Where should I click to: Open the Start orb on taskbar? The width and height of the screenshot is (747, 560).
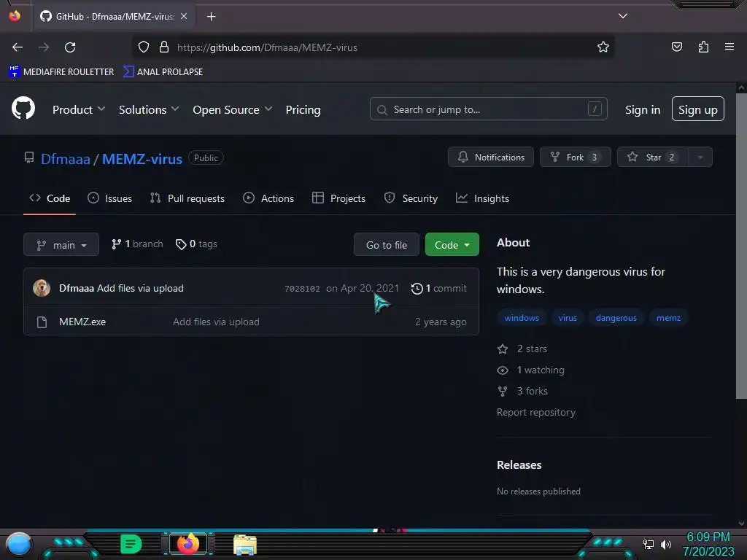coord(19,545)
